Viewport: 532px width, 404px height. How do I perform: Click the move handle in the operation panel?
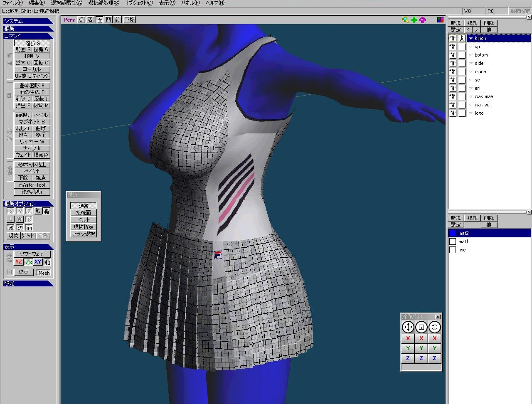point(408,327)
